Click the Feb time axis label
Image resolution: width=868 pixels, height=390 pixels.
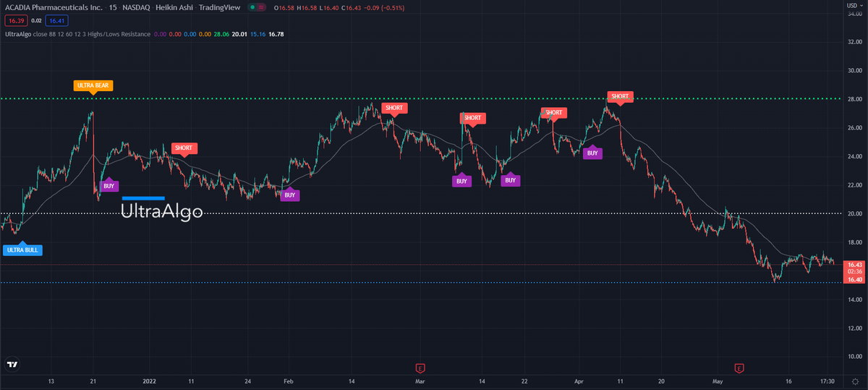pyautogui.click(x=288, y=380)
